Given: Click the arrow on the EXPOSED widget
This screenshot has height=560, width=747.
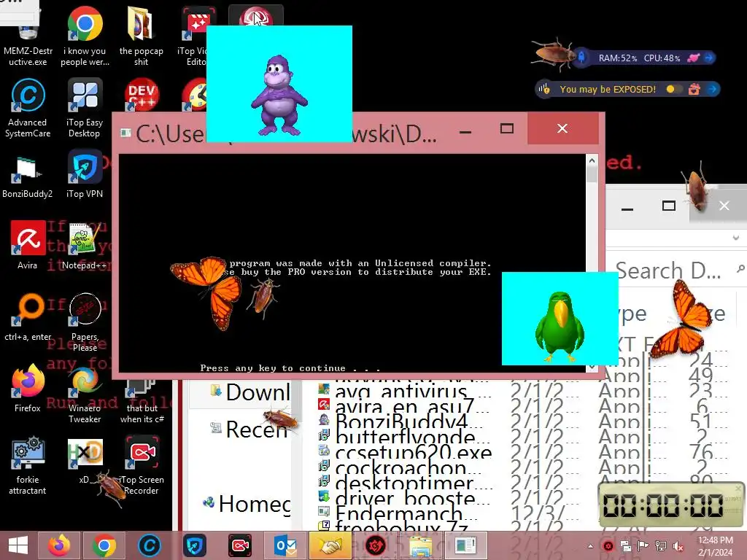Looking at the screenshot, I should 713,89.
